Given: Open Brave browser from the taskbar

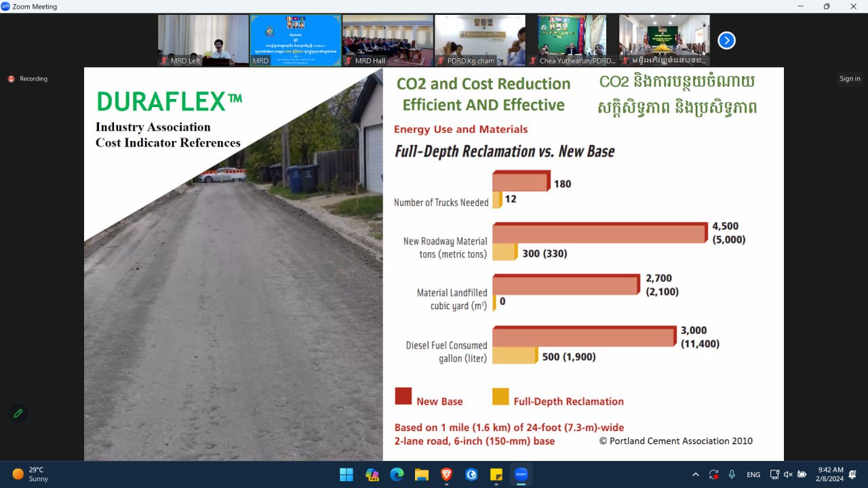Looking at the screenshot, I should 446,474.
